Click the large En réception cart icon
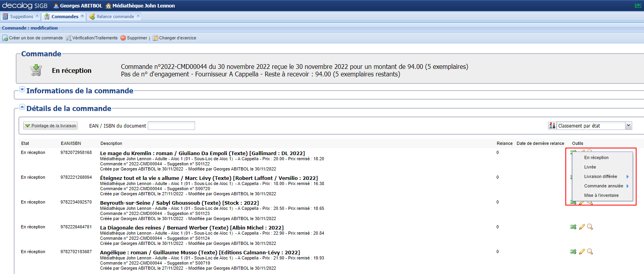Screen dimensions: 644x274 click(x=36, y=70)
